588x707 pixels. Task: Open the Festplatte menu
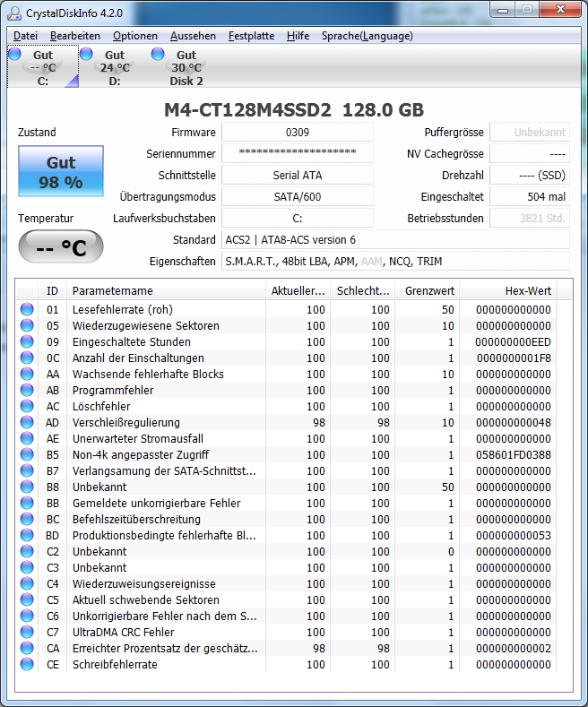tap(251, 36)
